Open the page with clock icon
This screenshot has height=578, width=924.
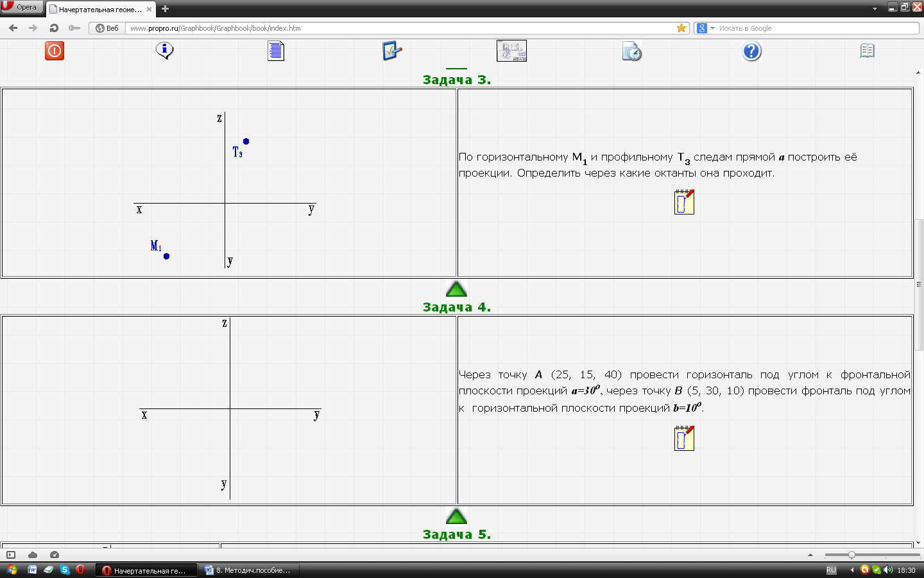[x=632, y=51]
